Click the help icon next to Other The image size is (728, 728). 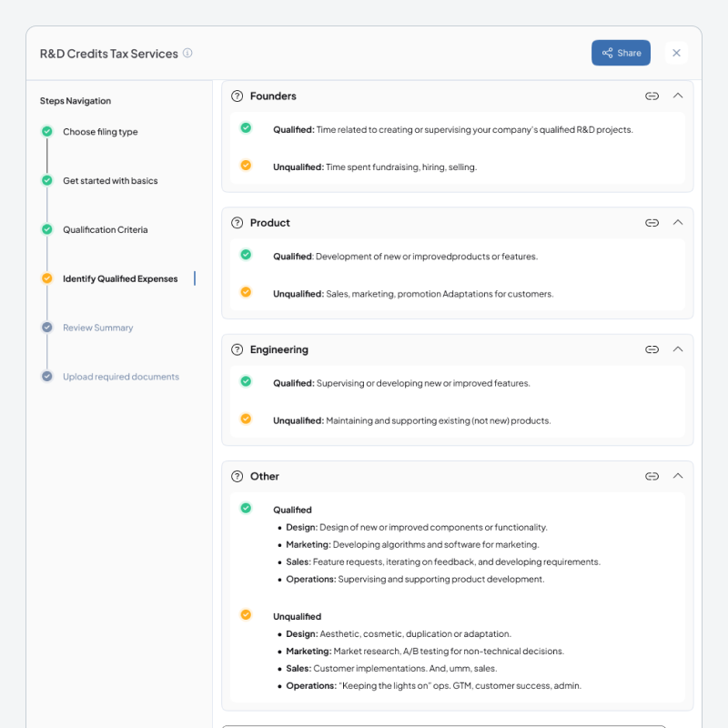click(238, 476)
